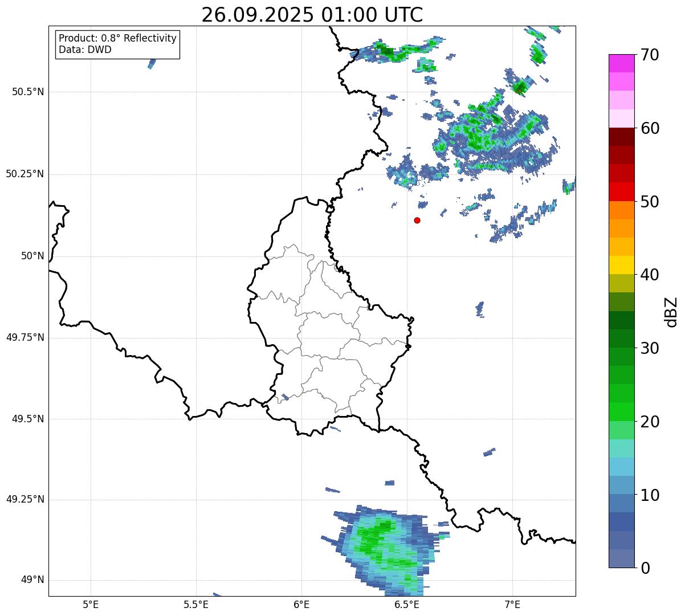Click the 49°N latitude label
685x616 pixels.
(32, 580)
